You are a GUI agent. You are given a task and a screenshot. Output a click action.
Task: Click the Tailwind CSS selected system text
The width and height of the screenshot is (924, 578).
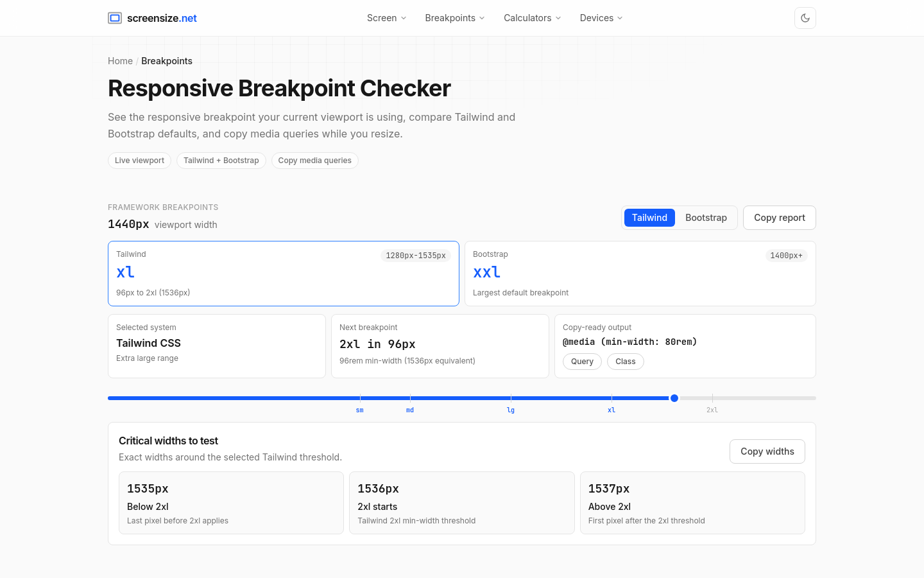[x=148, y=343]
